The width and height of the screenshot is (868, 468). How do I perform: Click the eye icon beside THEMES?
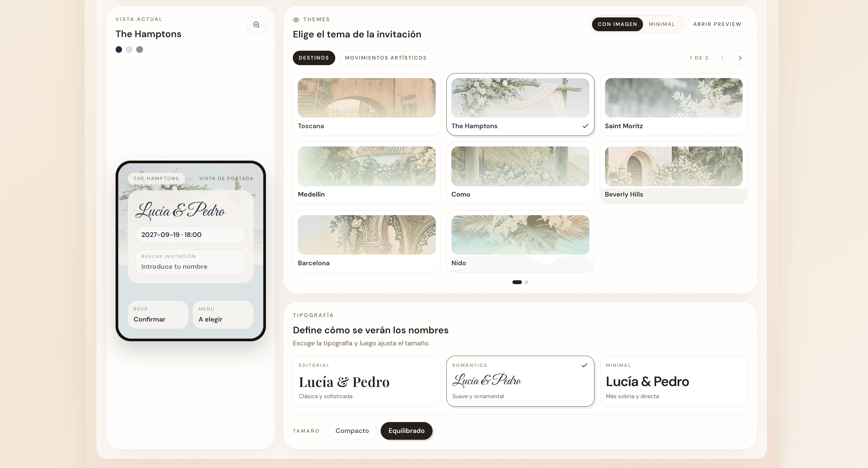296,20
